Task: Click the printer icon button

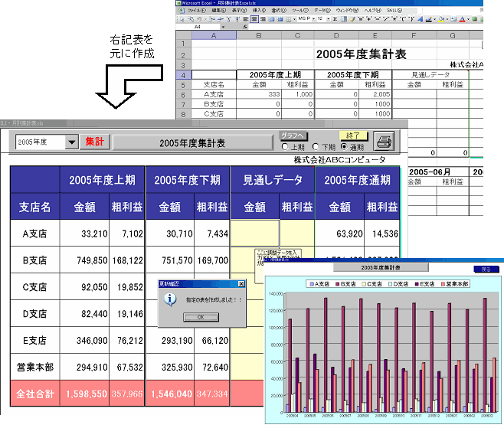Action: click(x=385, y=142)
